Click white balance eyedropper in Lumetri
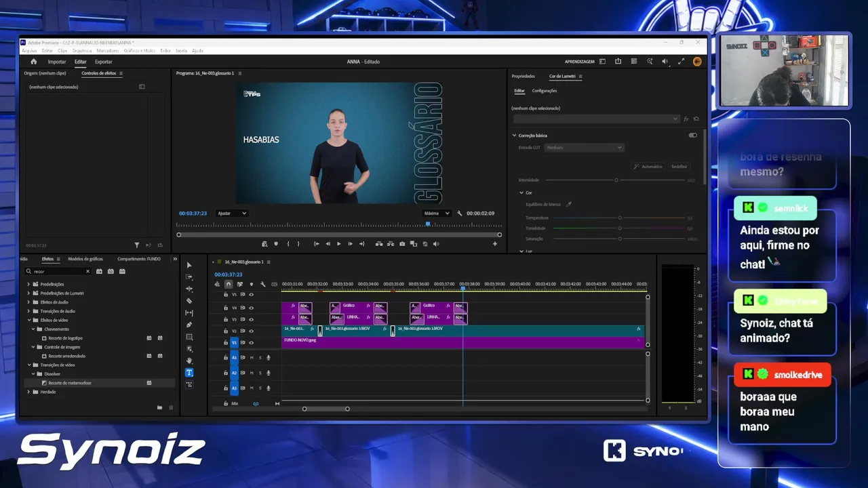Screen dimensions: 868x488 tap(569, 204)
